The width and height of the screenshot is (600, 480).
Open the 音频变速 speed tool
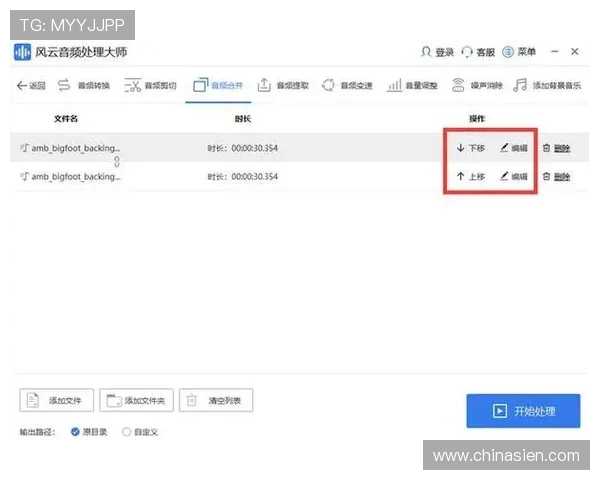click(x=347, y=85)
